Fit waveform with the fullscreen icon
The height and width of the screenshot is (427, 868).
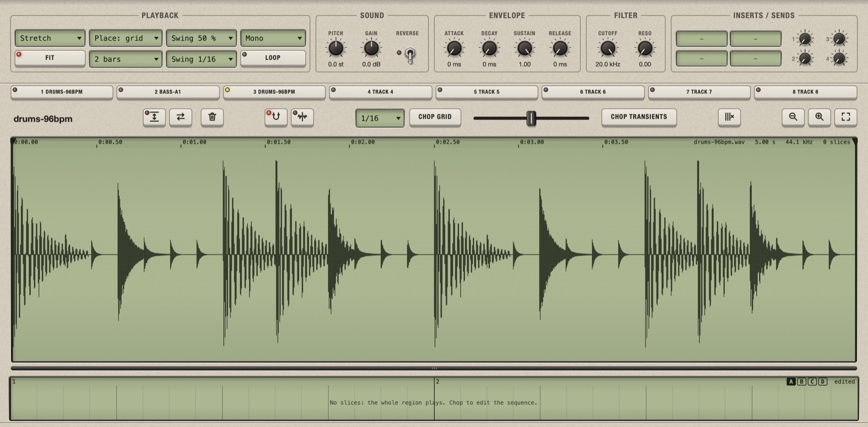coord(846,117)
